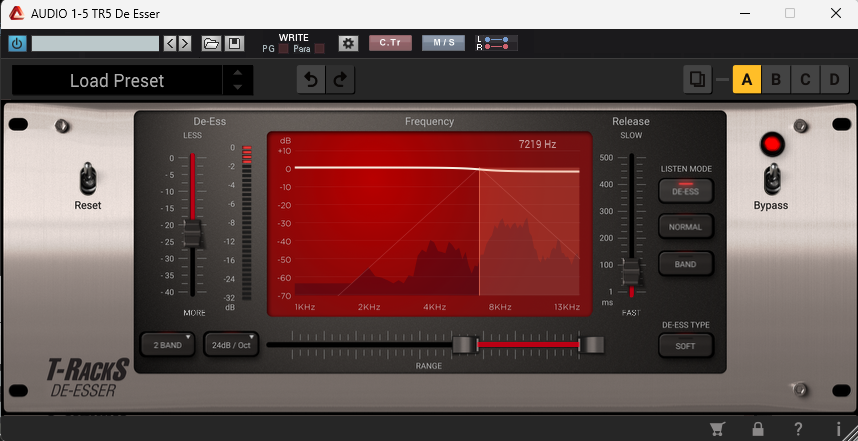Select the BAND listen mode
The width and height of the screenshot is (858, 441).
coord(686,264)
